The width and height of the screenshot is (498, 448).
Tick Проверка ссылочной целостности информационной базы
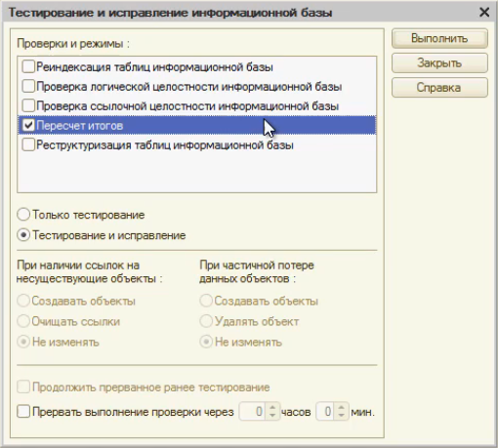(28, 105)
